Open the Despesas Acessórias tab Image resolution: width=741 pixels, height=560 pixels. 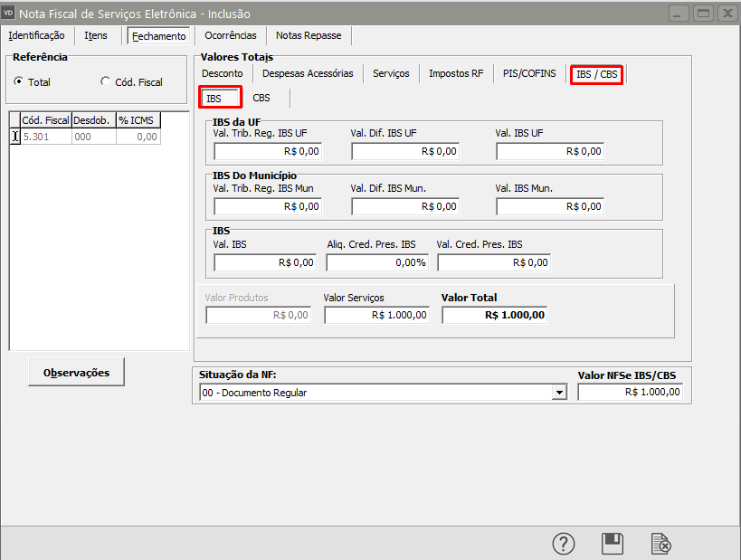(308, 73)
